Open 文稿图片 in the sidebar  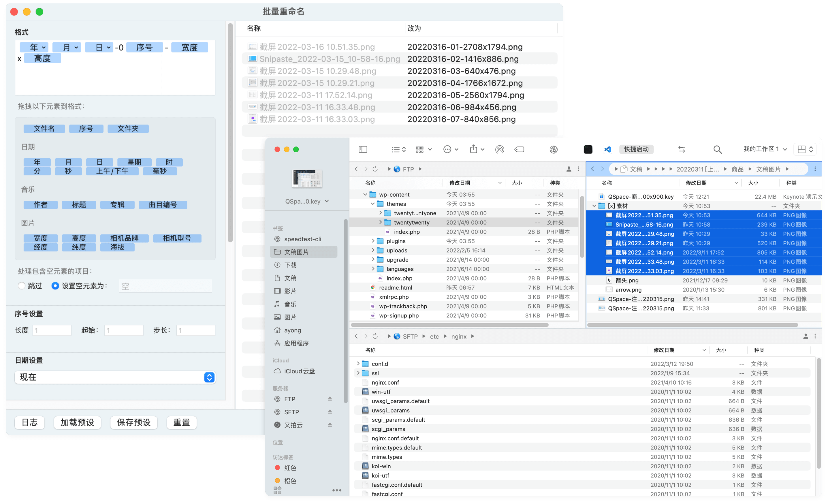[x=296, y=252]
